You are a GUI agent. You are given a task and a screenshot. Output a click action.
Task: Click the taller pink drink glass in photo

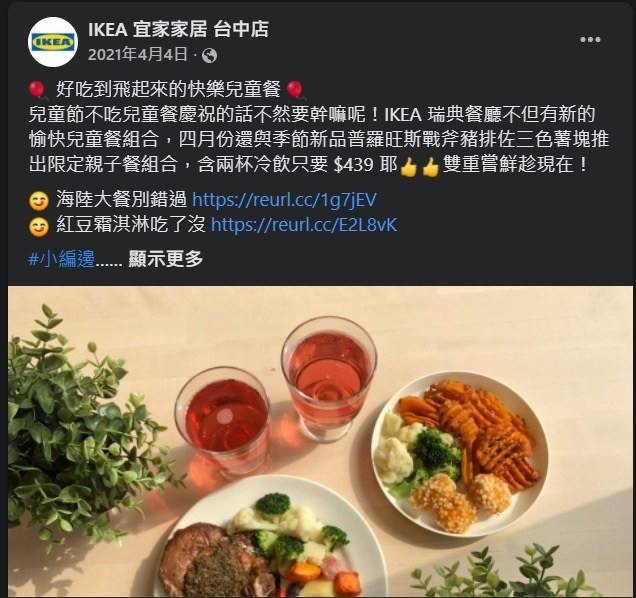pos(329,379)
